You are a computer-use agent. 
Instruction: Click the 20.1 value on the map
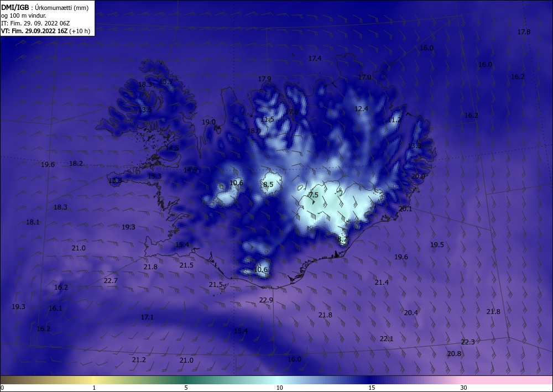405,209
